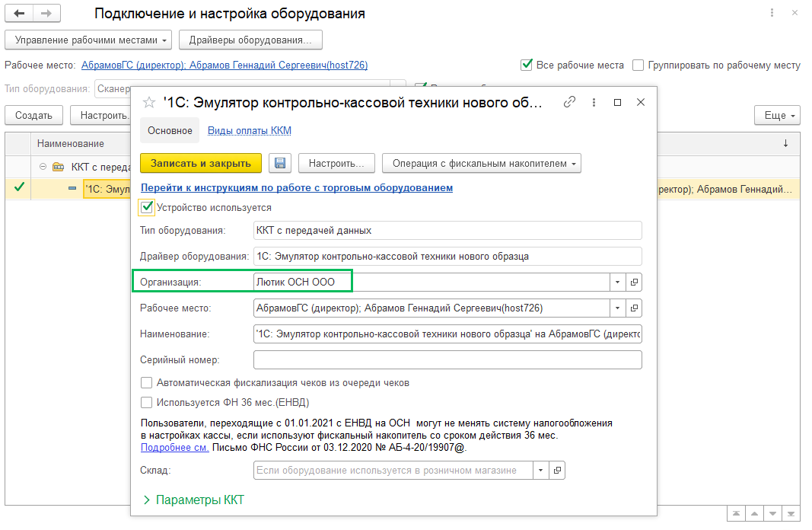Switch to Виды оплаты ККМ tab
812x530 pixels.
tap(249, 131)
